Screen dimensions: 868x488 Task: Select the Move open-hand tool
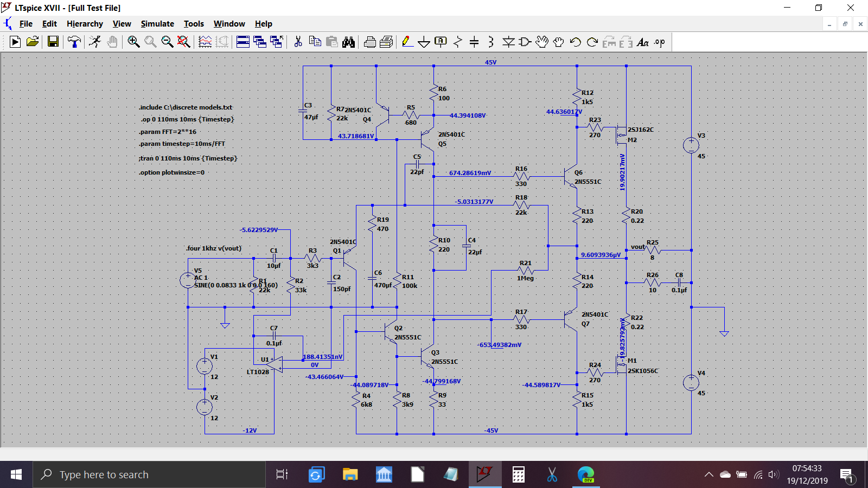[x=542, y=42]
